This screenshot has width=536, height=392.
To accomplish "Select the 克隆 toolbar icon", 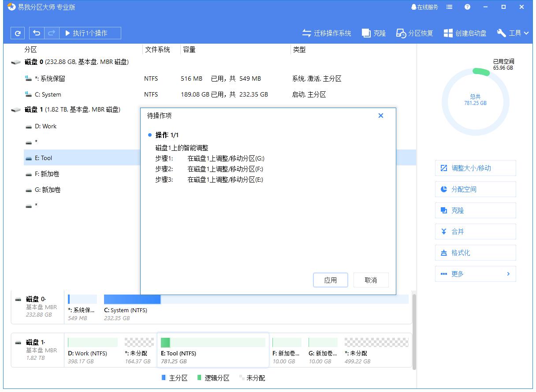I will coord(373,33).
